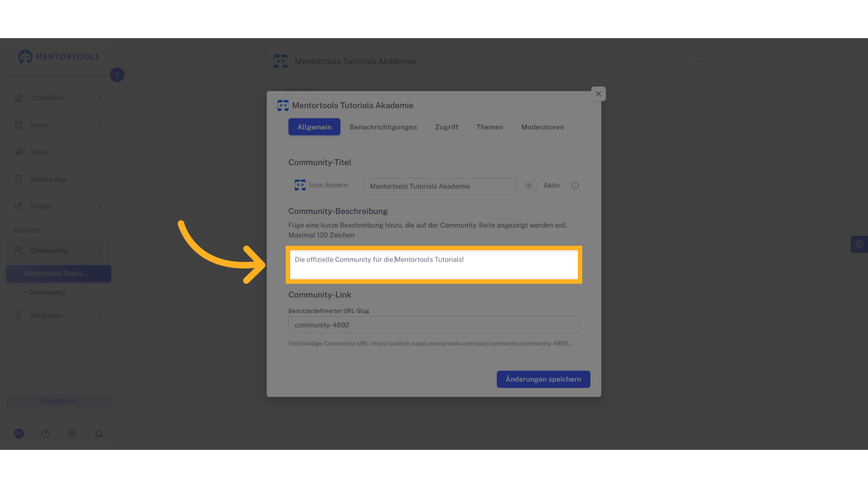
Task: Click the dialog header community icon
Action: 283,106
